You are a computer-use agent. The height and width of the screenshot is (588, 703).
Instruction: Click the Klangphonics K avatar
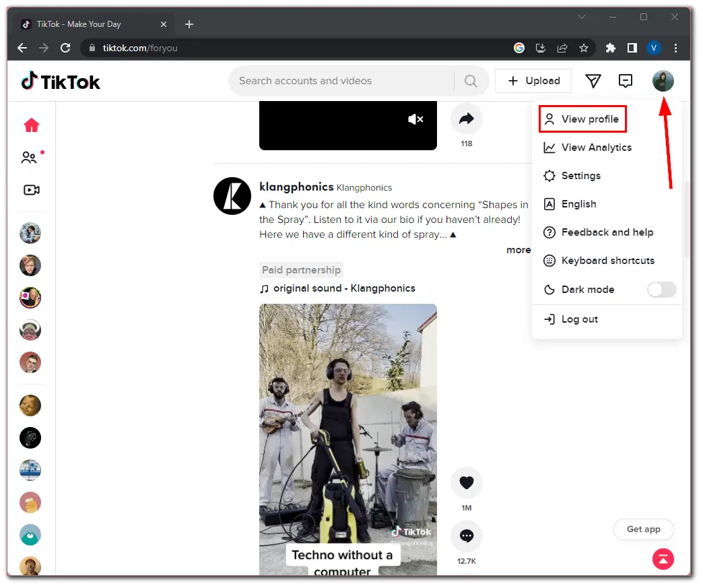(x=232, y=196)
